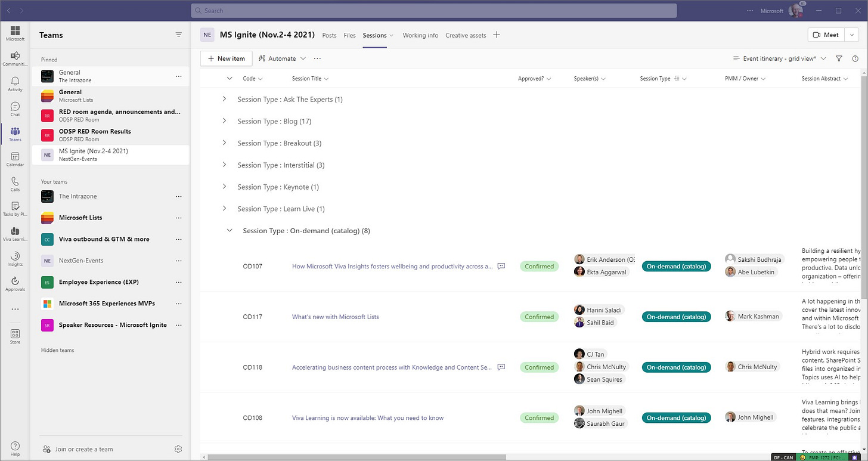Open PMM / Owner column menu
Screen dimensions: 868x461
pyautogui.click(x=745, y=79)
